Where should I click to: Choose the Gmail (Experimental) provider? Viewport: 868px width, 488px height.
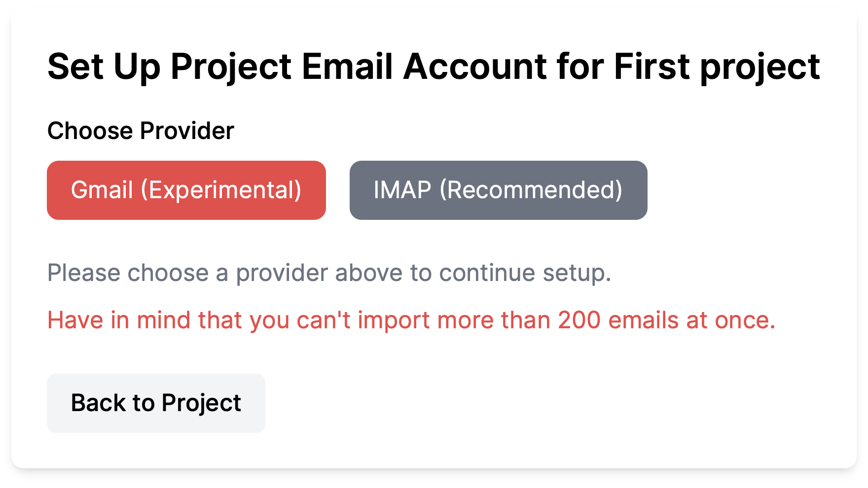186,190
